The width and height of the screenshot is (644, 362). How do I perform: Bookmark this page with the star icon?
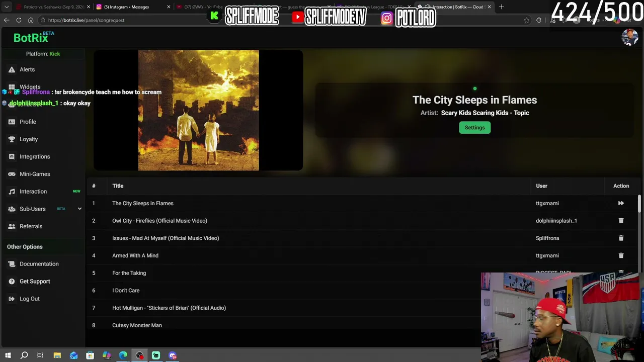coord(526,20)
